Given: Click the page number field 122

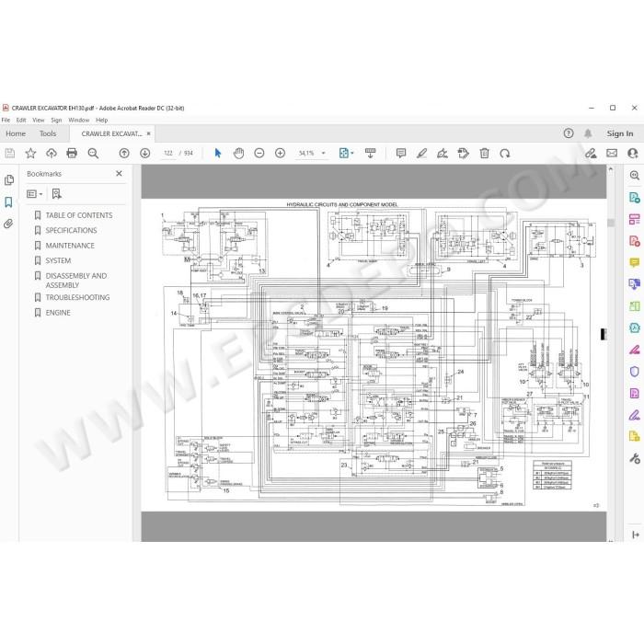Looking at the screenshot, I should [168, 154].
